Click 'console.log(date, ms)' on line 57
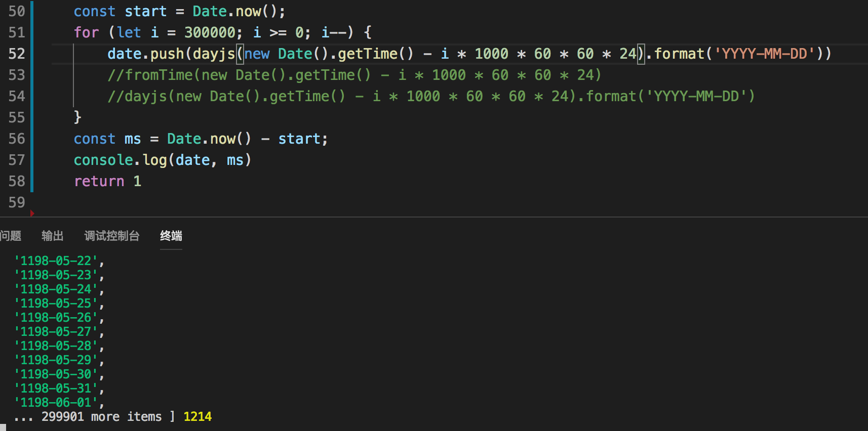Viewport: 868px width, 431px height. pos(163,160)
